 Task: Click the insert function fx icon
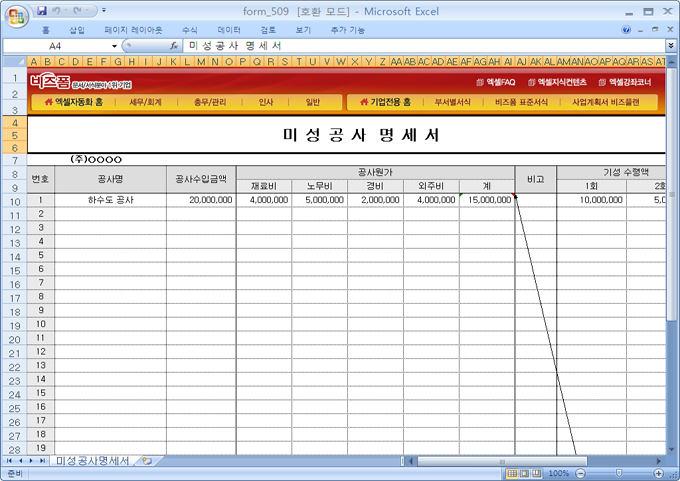point(174,46)
